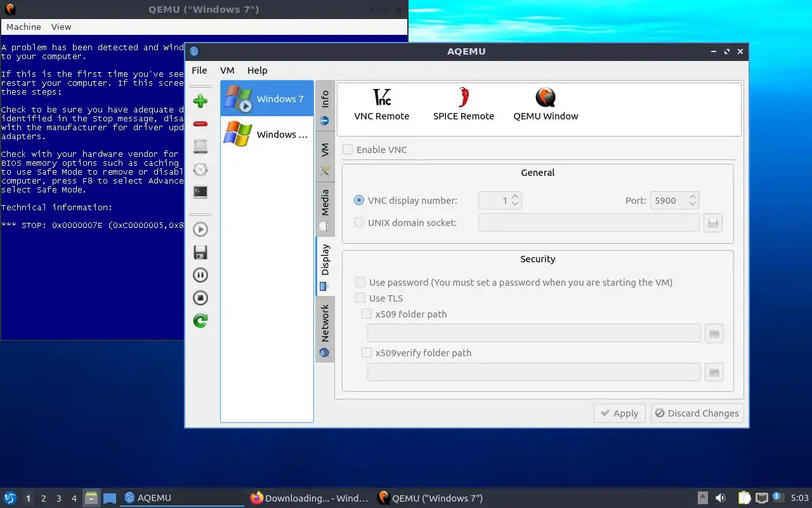This screenshot has height=508, width=812.
Task: Toggle the x509 folder path checkbox
Action: tap(367, 314)
